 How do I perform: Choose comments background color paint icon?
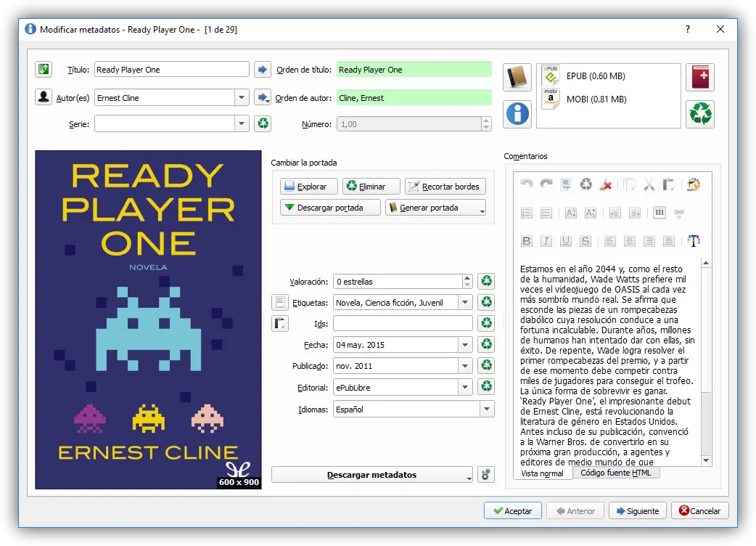pos(694,184)
